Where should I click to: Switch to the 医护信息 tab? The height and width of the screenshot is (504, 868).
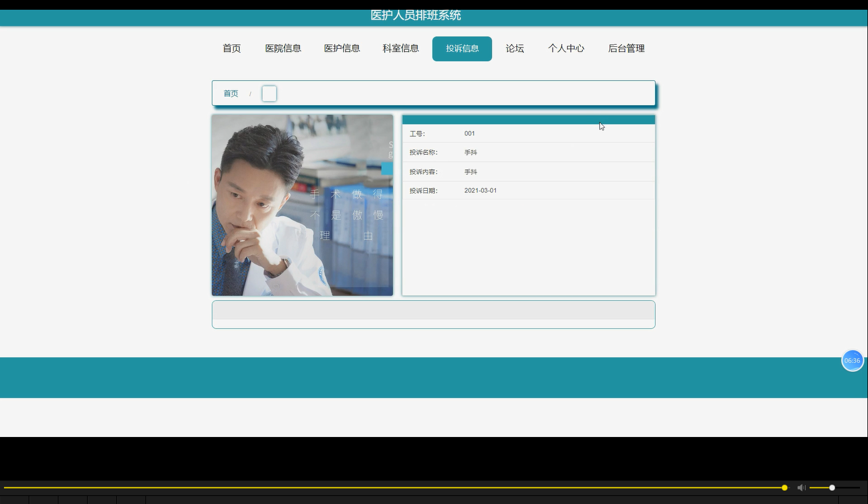(342, 48)
